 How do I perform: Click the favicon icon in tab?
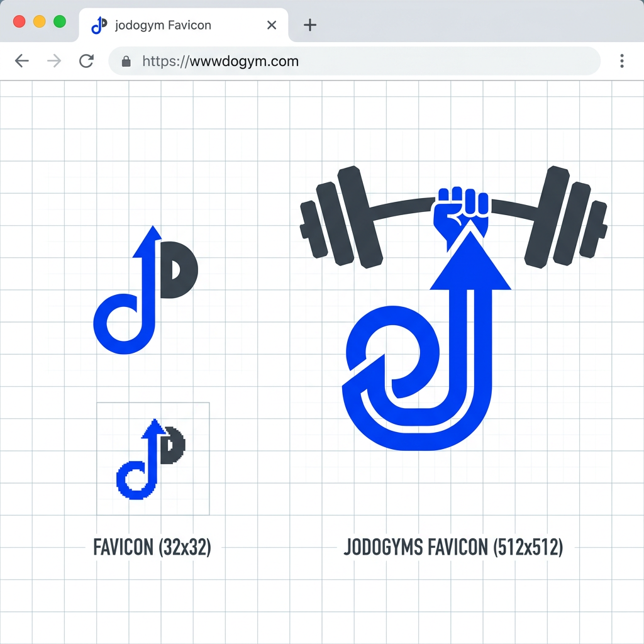pyautogui.click(x=99, y=25)
